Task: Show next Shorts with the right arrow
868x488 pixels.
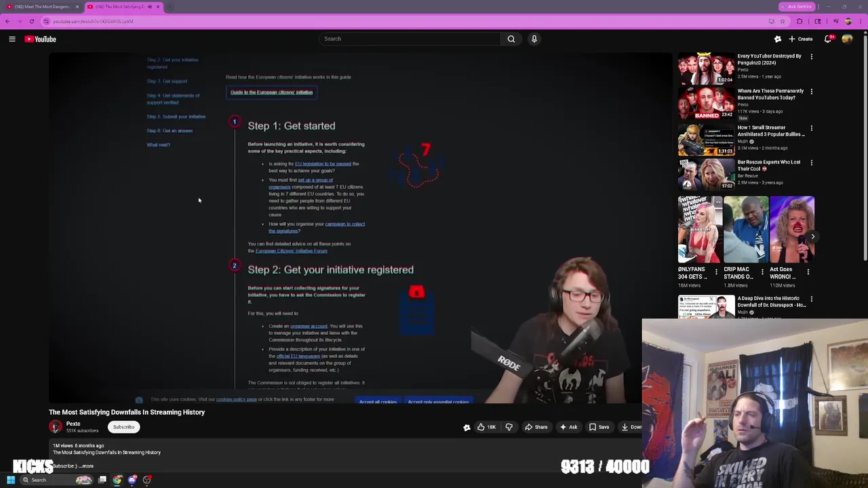Action: tap(812, 237)
